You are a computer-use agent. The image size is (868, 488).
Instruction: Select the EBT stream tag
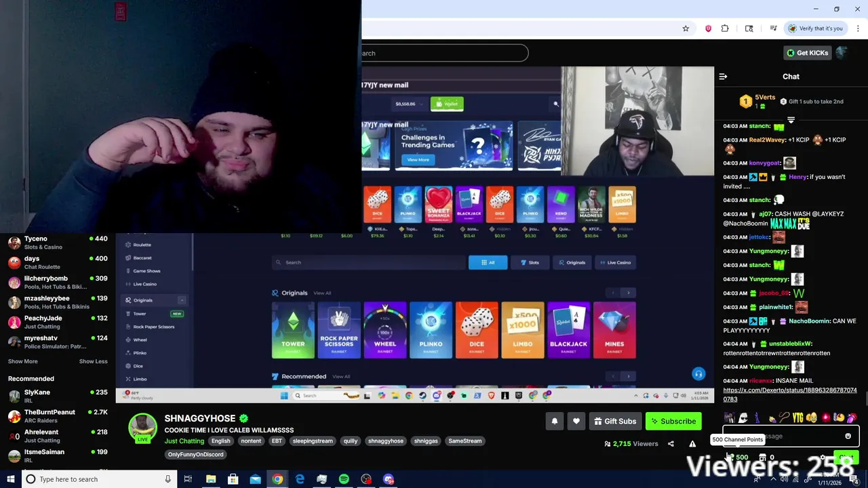pos(277,441)
